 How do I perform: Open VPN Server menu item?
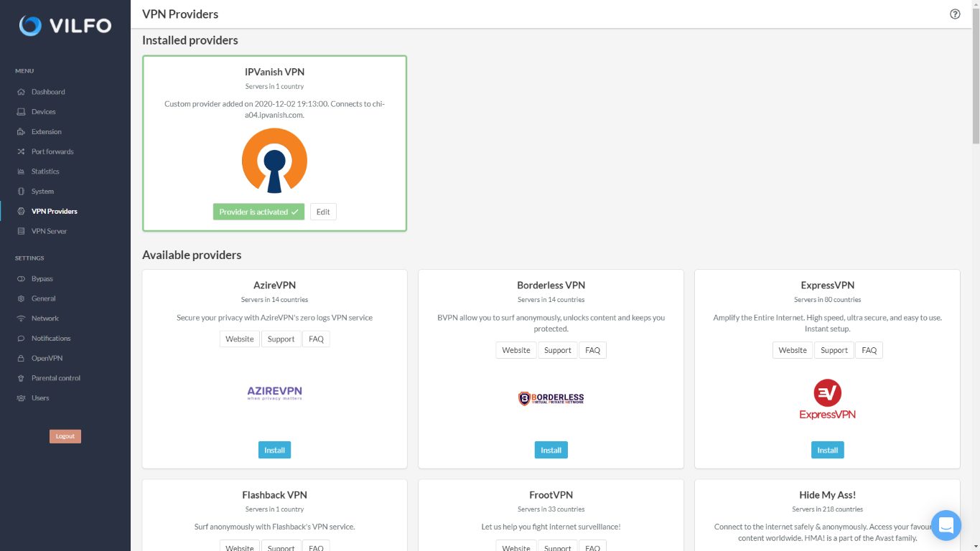(x=49, y=232)
